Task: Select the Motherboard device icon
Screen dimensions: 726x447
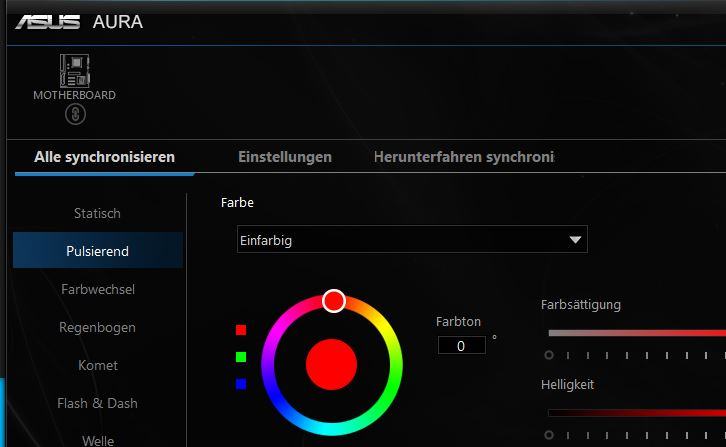Action: pyautogui.click(x=75, y=71)
